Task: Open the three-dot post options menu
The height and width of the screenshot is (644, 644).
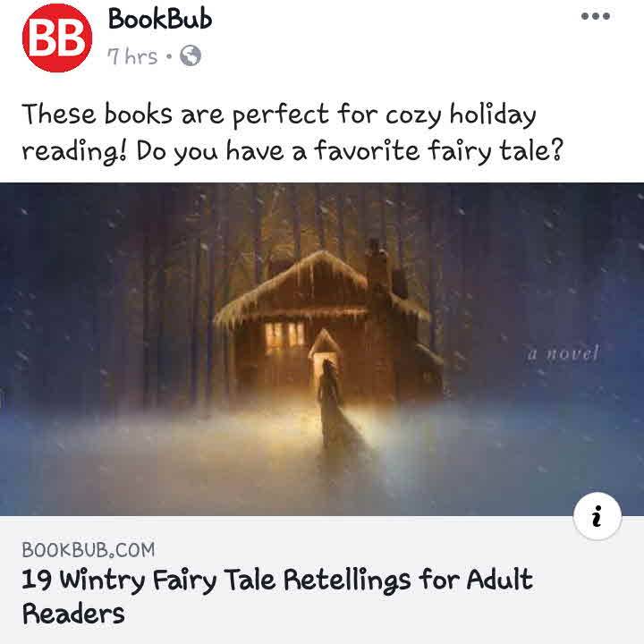Action: 595,16
